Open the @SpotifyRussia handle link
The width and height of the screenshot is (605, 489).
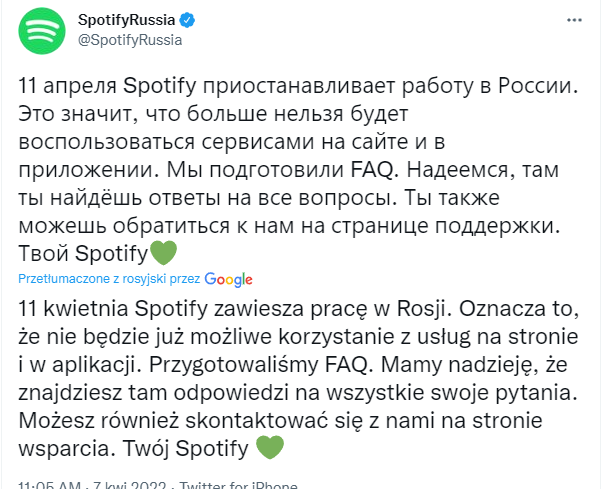pos(124,41)
